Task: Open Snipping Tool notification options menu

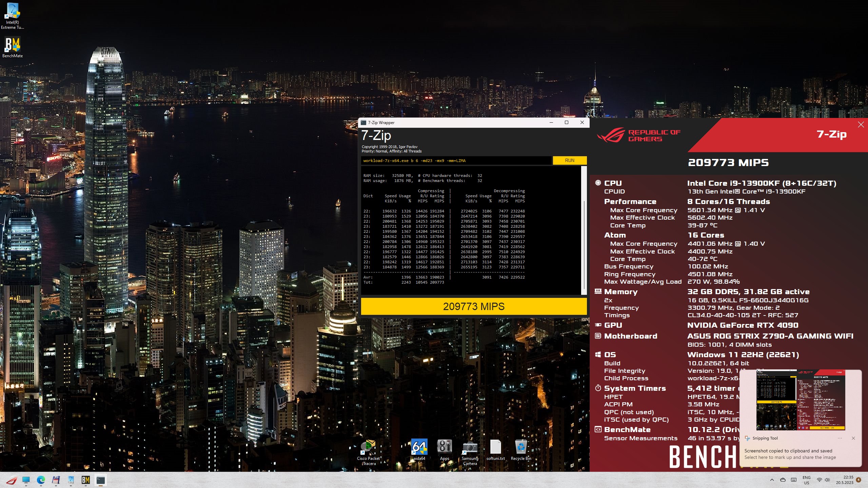Action: click(840, 438)
